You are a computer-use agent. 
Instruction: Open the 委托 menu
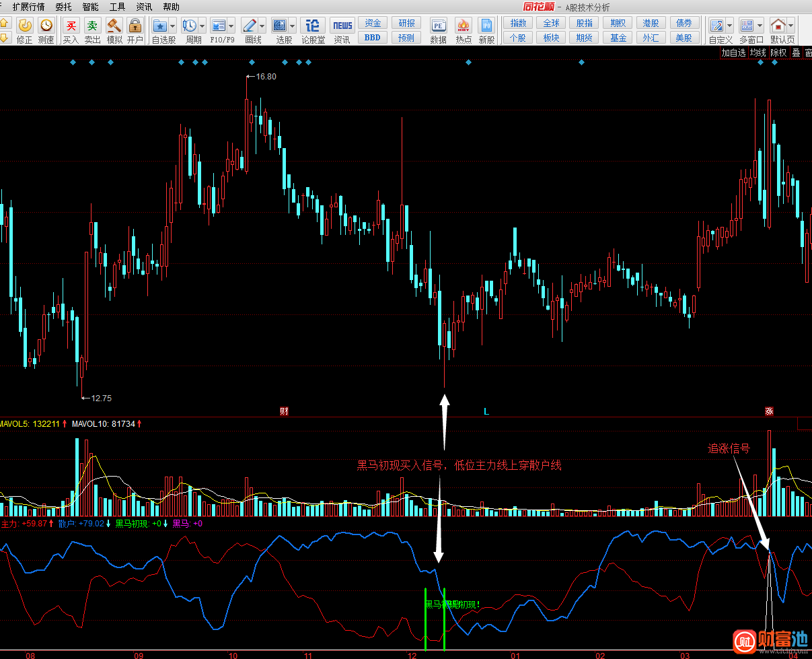pos(63,7)
